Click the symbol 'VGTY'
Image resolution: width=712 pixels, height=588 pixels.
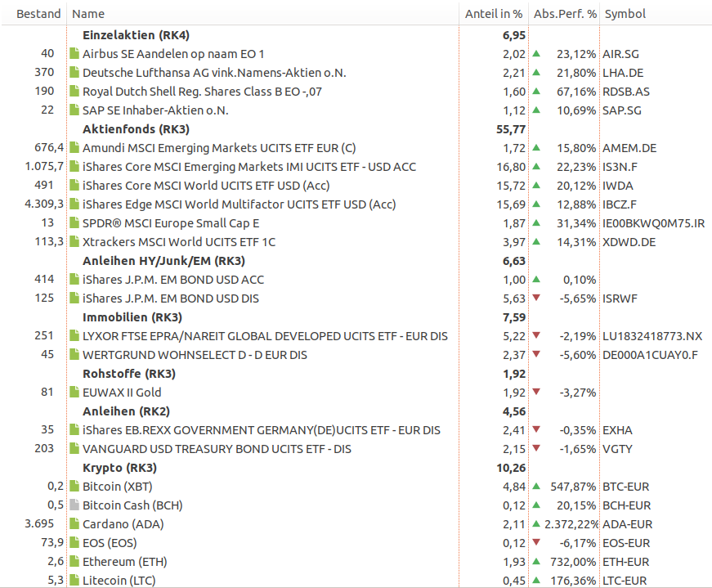pos(617,449)
